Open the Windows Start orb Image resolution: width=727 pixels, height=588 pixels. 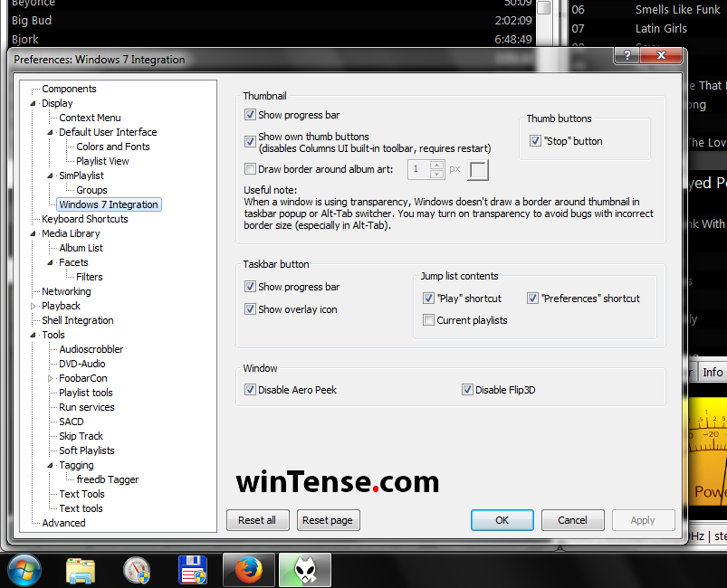pos(24,571)
